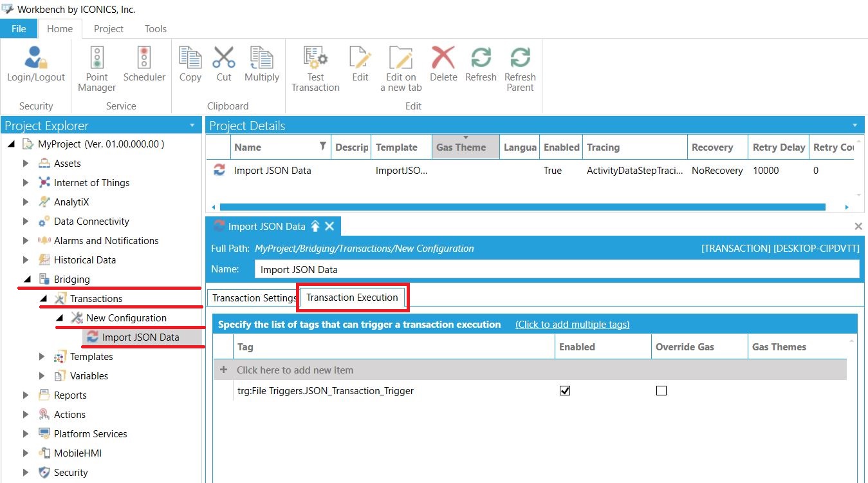
Task: Click the red Delete icon
Action: point(443,57)
